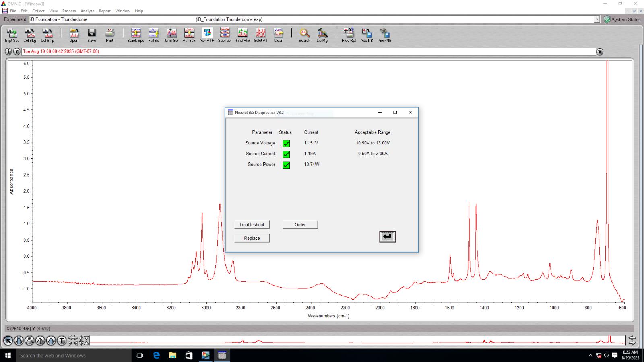Preview report (Prev Rpt)
This screenshot has height=362, width=644.
349,35
